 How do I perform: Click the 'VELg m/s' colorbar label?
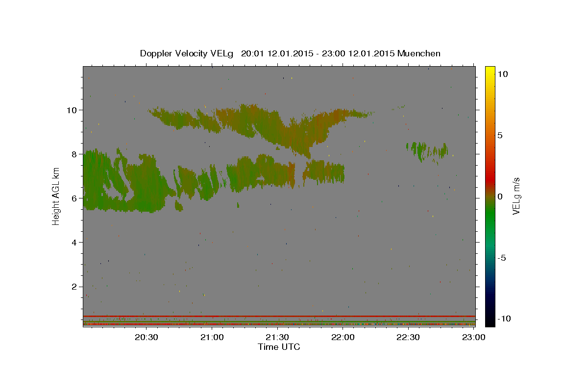(x=516, y=196)
